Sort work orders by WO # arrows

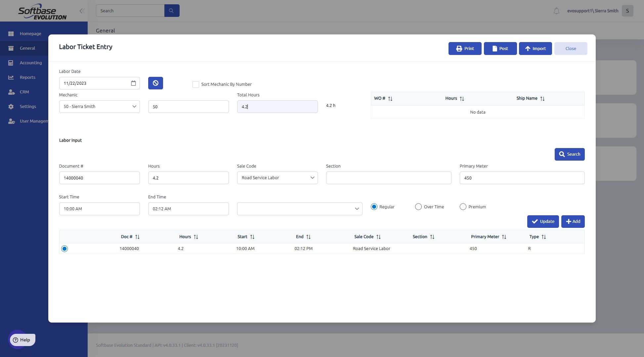click(x=390, y=99)
